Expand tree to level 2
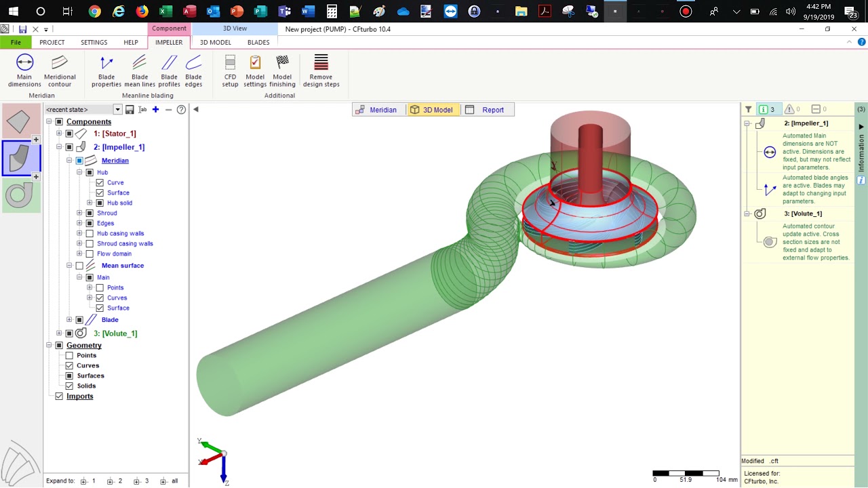Viewport: 868px width, 488px height. 115,481
